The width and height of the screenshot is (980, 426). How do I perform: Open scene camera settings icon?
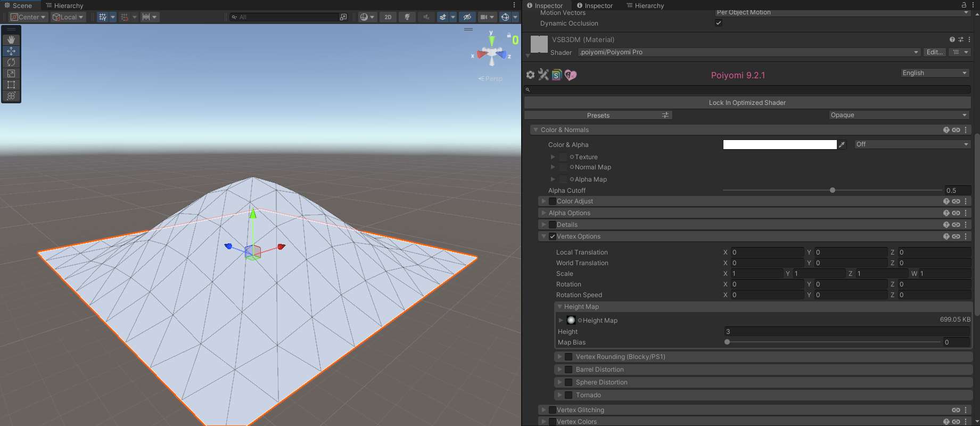click(x=484, y=17)
